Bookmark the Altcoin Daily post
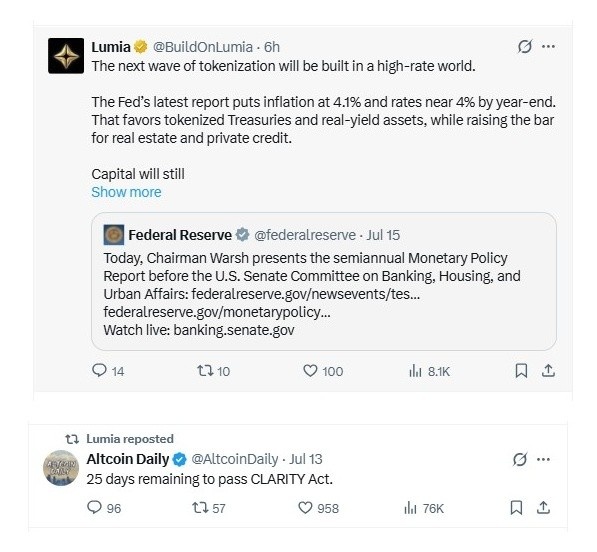 (516, 507)
